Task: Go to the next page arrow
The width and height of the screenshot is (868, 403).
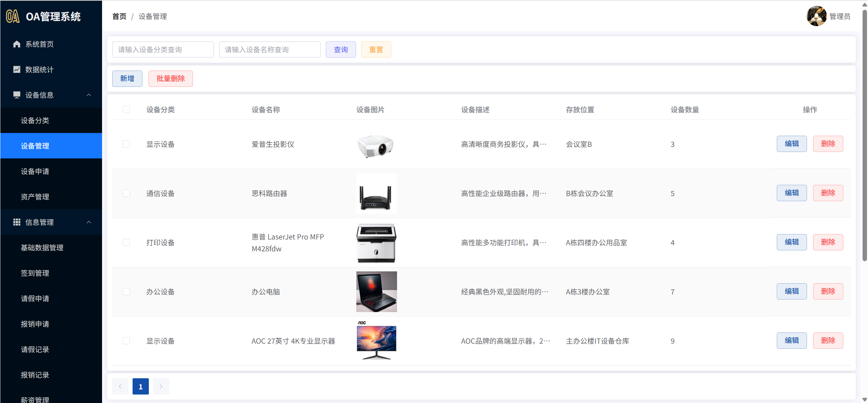Action: point(161,386)
